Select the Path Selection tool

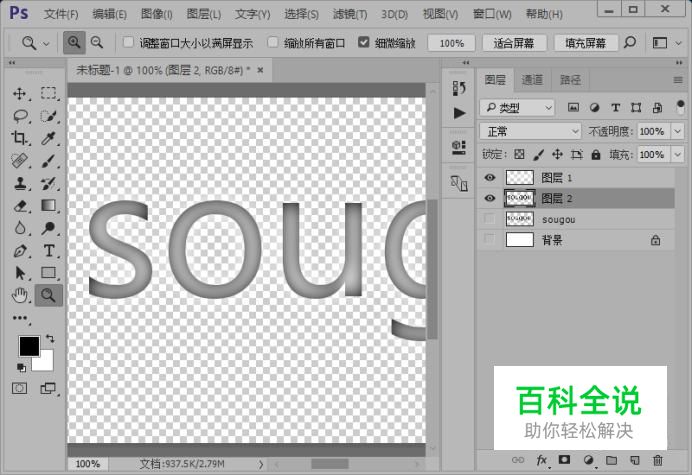pos(20,273)
